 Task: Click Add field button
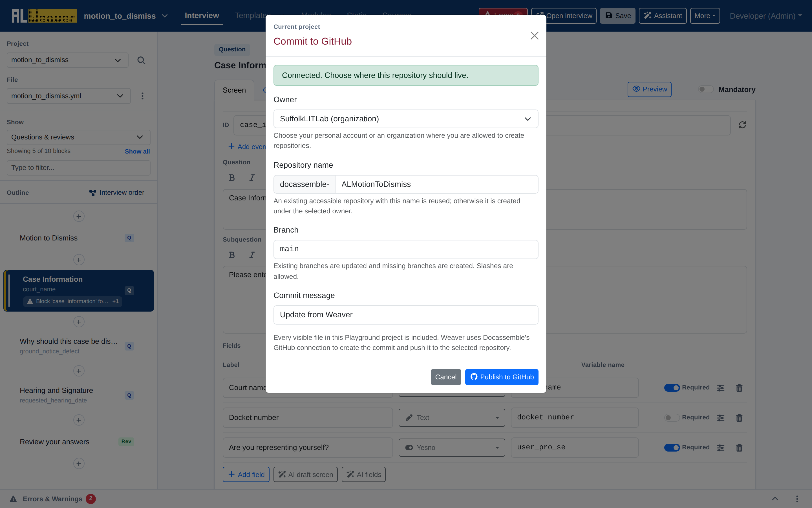[x=246, y=474]
